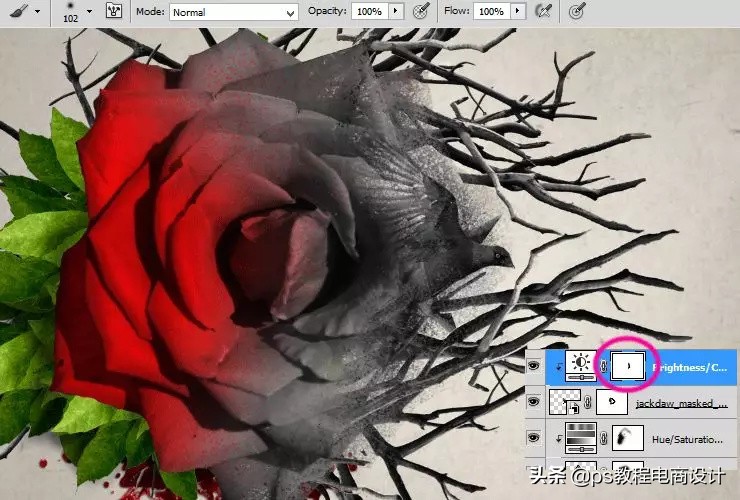740x500 pixels.
Task: Click link icon on Hue/Saturation layer mask
Action: pos(603,437)
